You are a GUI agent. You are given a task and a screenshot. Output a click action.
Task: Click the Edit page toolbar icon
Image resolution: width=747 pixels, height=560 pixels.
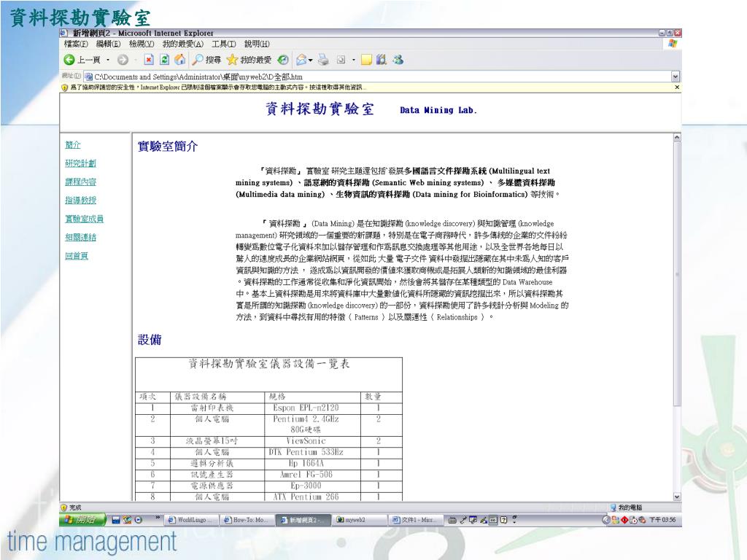pyautogui.click(x=341, y=60)
